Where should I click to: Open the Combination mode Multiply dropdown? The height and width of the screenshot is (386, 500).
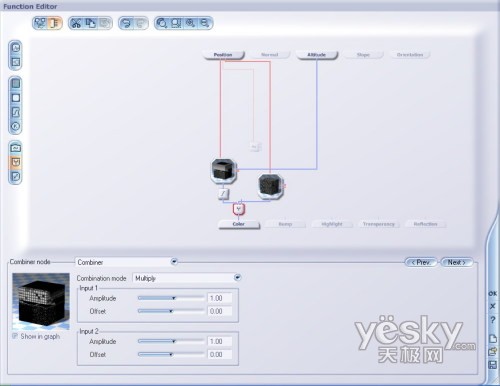(x=237, y=277)
